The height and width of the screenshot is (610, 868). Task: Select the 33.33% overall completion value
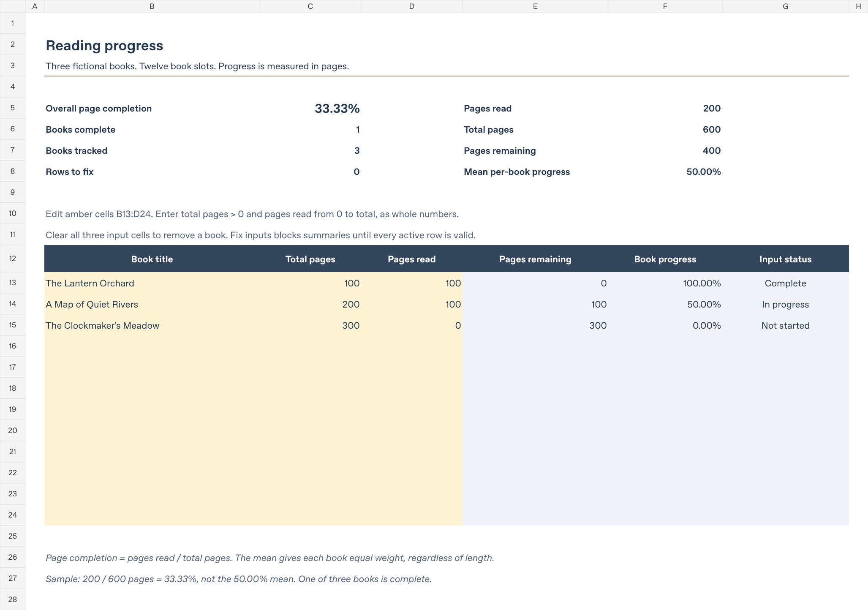click(x=337, y=109)
